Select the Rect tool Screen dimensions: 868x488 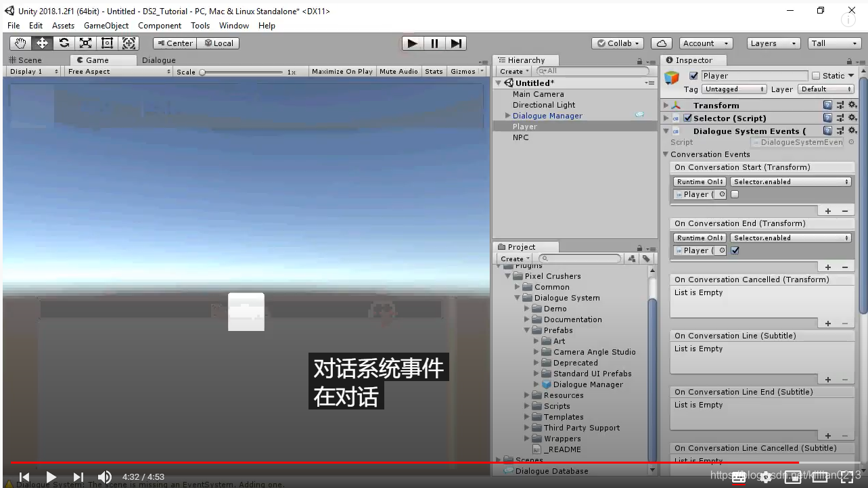click(x=106, y=43)
